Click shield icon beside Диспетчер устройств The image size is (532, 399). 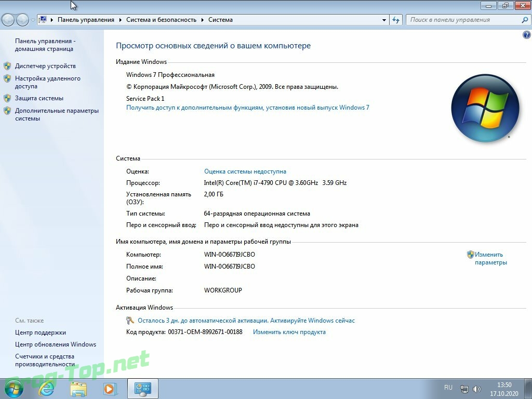pyautogui.click(x=7, y=66)
